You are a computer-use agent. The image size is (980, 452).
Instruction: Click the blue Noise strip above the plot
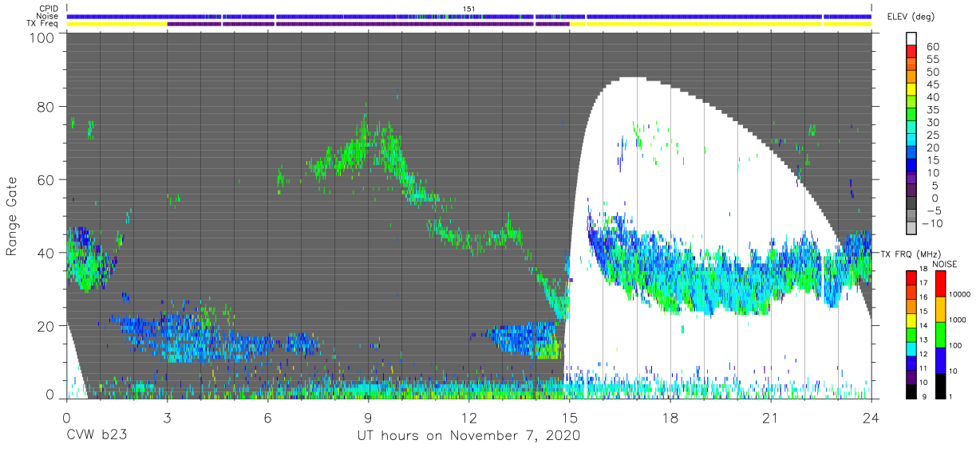pos(469,16)
